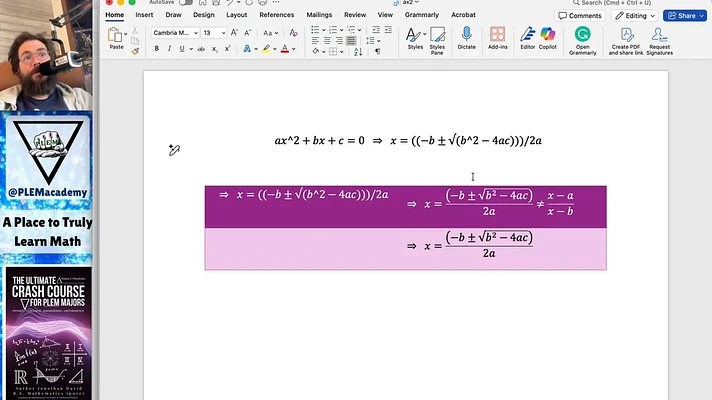The width and height of the screenshot is (712, 400).
Task: Apply red font color
Action: pyautogui.click(x=285, y=49)
